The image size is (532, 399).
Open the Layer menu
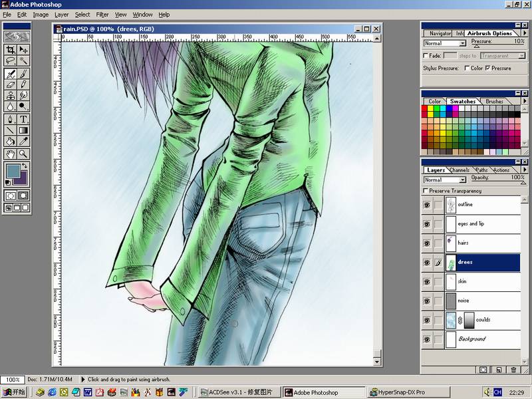point(61,15)
